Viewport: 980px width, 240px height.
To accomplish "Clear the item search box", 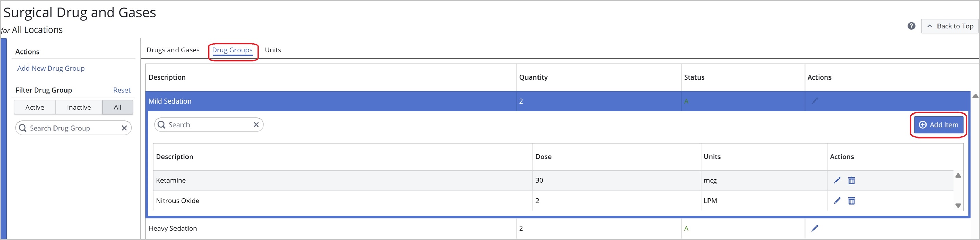I will [256, 125].
